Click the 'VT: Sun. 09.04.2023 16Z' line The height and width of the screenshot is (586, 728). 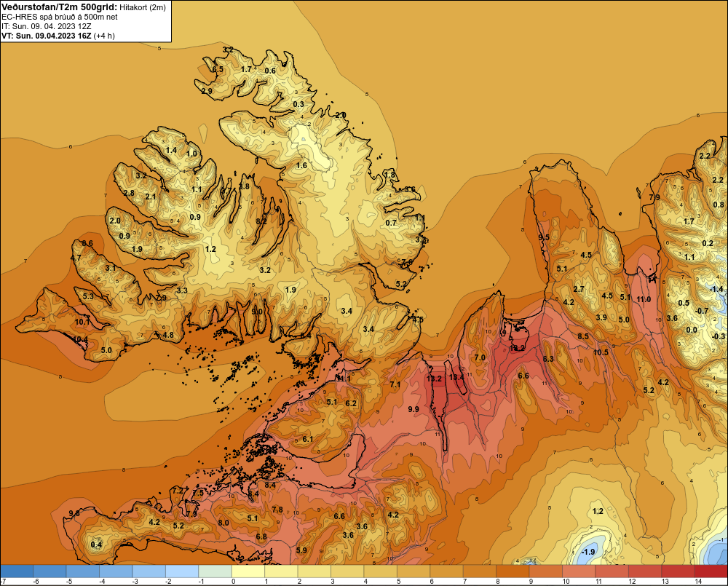46,36
